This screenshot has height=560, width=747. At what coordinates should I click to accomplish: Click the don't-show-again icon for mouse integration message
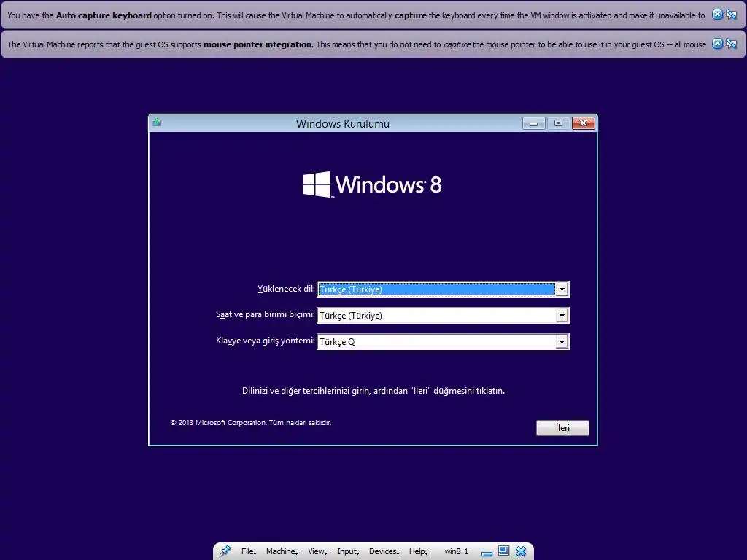pos(731,44)
